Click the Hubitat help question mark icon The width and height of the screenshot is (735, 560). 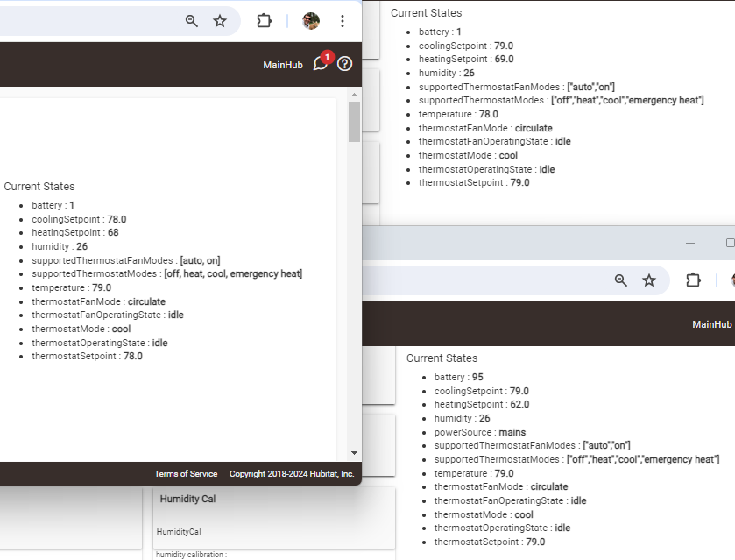[345, 64]
